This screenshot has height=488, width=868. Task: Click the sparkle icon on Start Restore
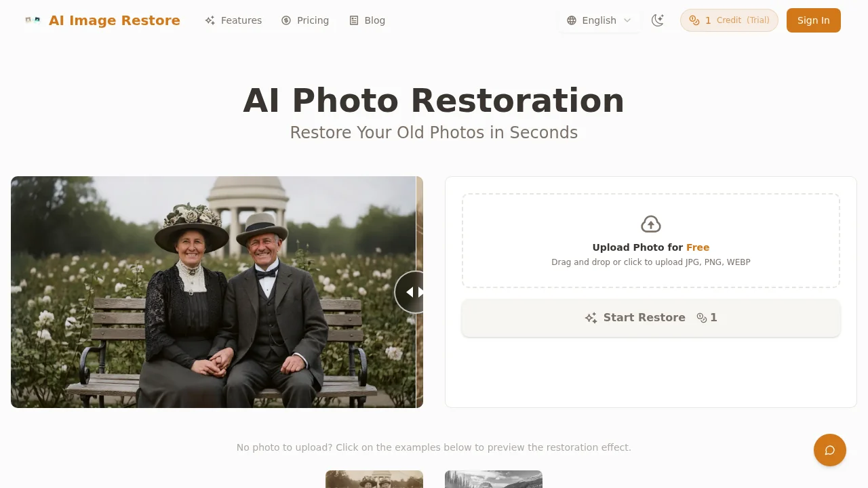click(x=591, y=317)
